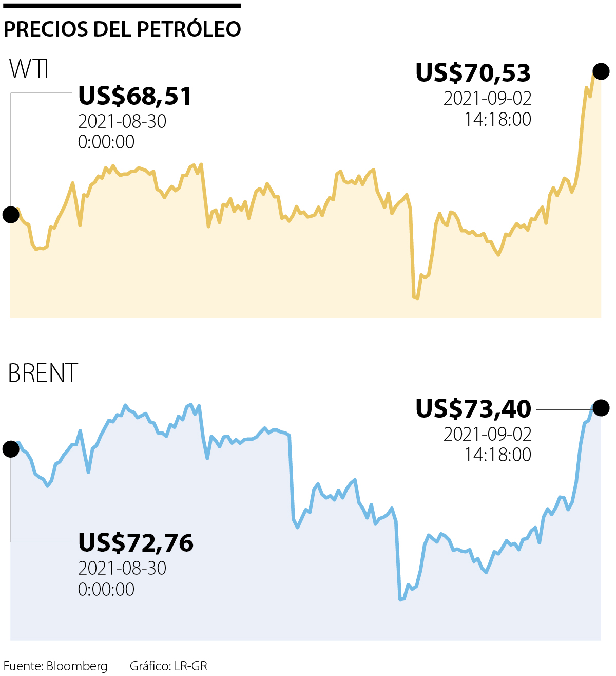This screenshot has width=616, height=676.
Task: Click the 2021-09-02 date under US$70,53
Action: tap(487, 98)
